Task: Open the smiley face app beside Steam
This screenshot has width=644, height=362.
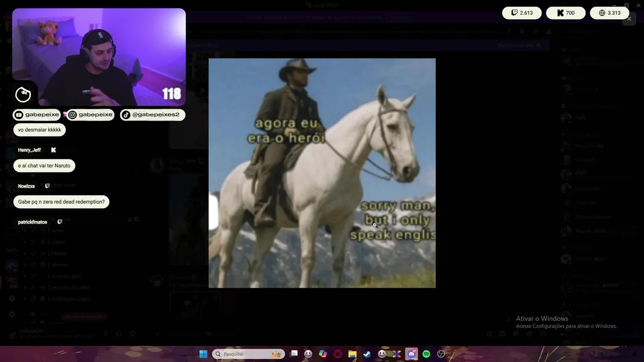Action: 382,354
